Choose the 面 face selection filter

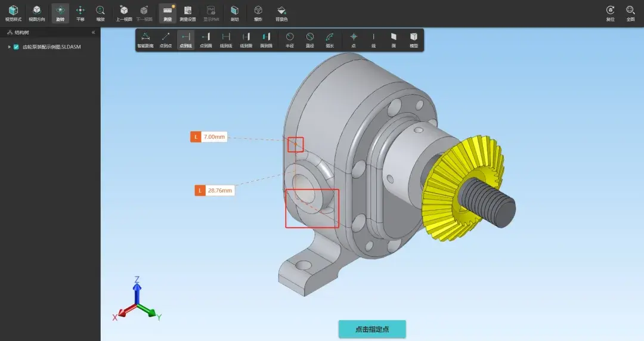(394, 40)
